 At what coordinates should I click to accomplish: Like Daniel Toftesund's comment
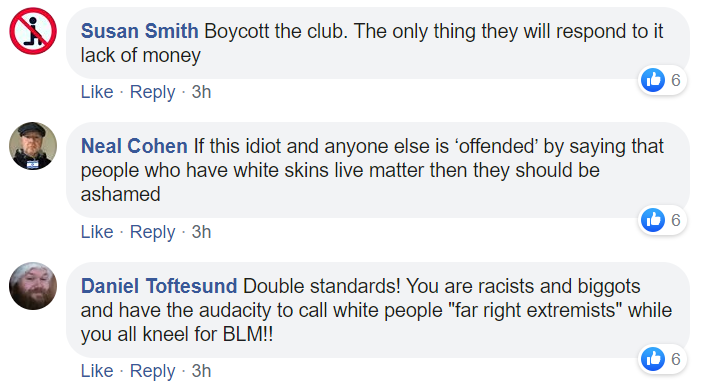pos(97,371)
